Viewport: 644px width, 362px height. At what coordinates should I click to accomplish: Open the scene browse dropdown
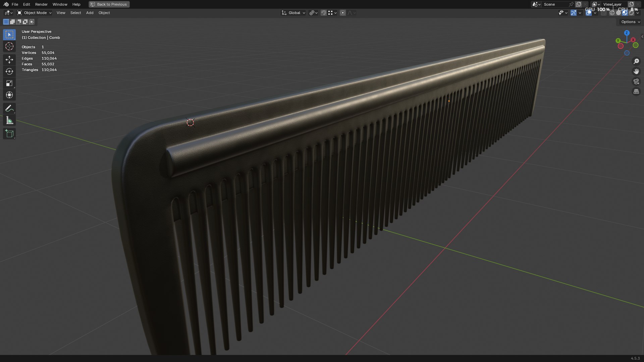click(x=536, y=4)
